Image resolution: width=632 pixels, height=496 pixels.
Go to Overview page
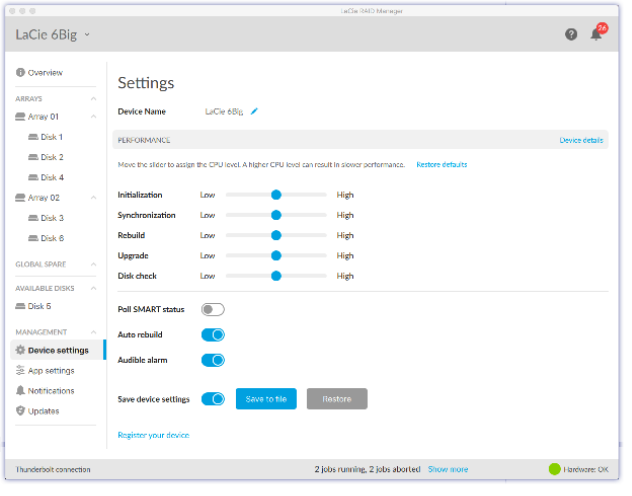pyautogui.click(x=46, y=73)
